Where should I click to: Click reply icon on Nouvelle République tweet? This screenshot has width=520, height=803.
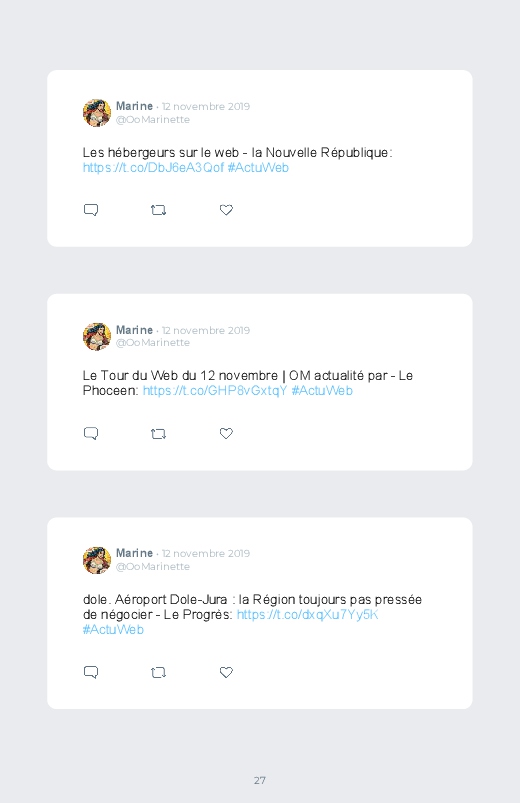91,210
